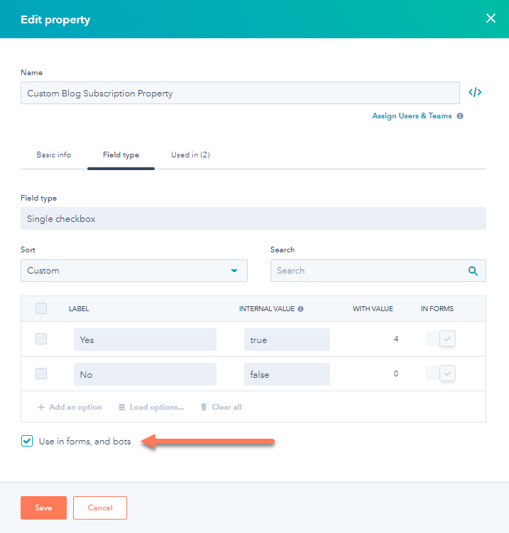Tick the select-all checkbox in table header
The height and width of the screenshot is (533, 509).
41,308
